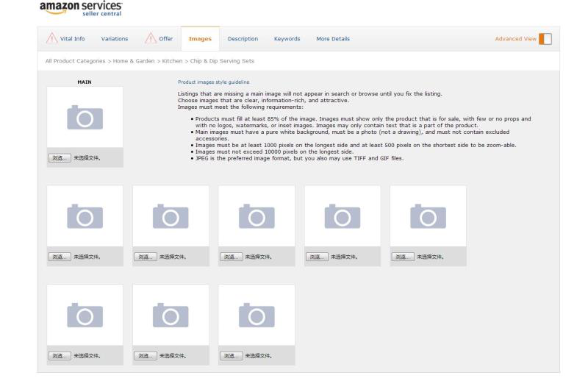The width and height of the screenshot is (588, 381).
Task: Switch to the Description tab
Action: point(243,39)
